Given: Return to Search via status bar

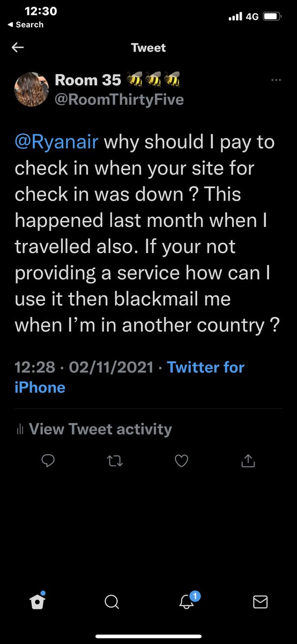Looking at the screenshot, I should (26, 25).
